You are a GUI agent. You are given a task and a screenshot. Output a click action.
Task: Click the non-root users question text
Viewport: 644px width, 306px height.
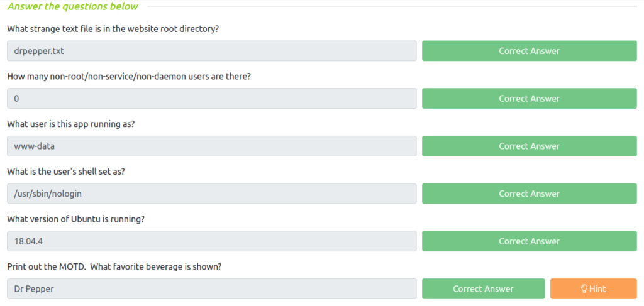(x=129, y=77)
